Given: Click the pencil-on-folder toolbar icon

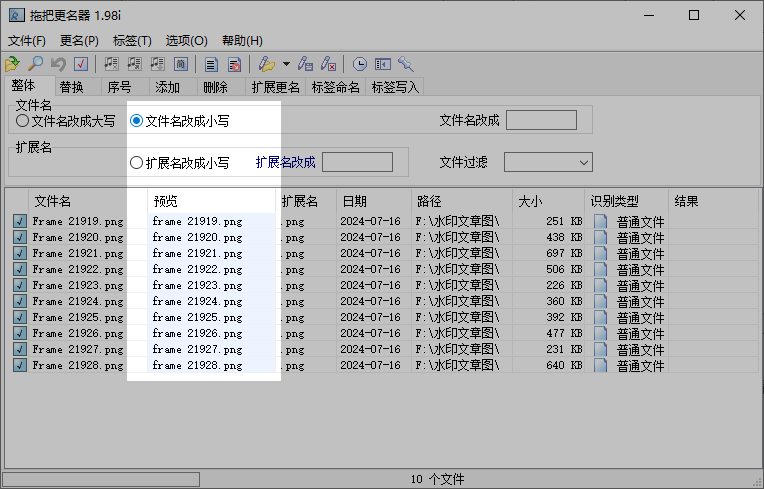Looking at the screenshot, I should tap(267, 64).
